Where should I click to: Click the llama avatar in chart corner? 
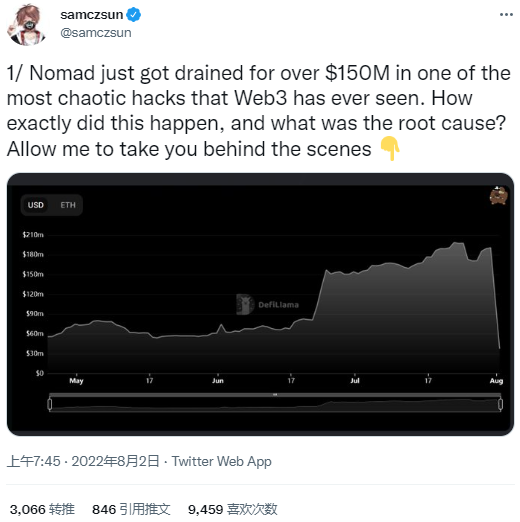499,195
